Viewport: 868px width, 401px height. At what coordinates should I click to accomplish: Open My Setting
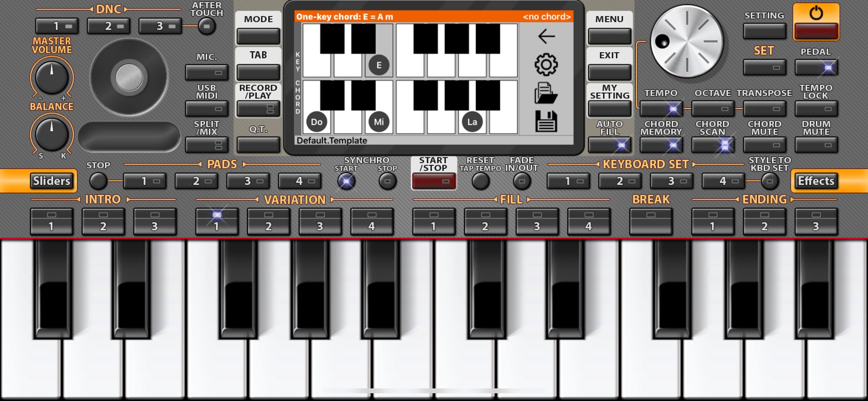click(609, 108)
